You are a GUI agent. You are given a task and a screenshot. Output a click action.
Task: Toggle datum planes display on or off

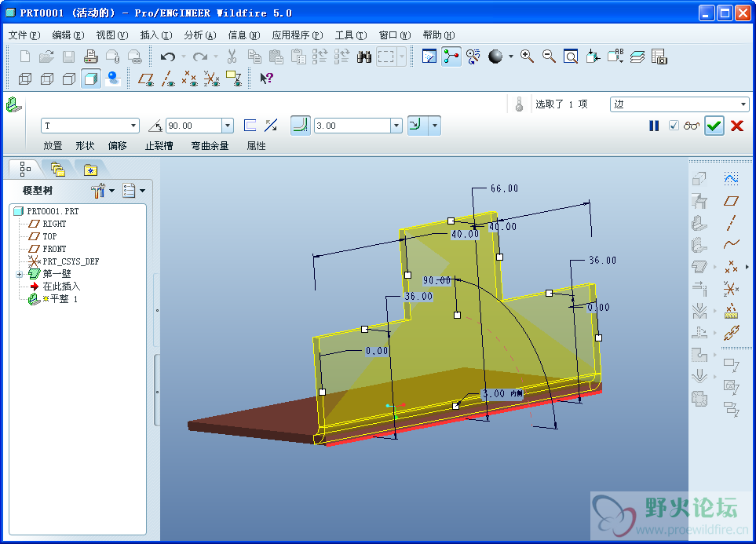[146, 78]
